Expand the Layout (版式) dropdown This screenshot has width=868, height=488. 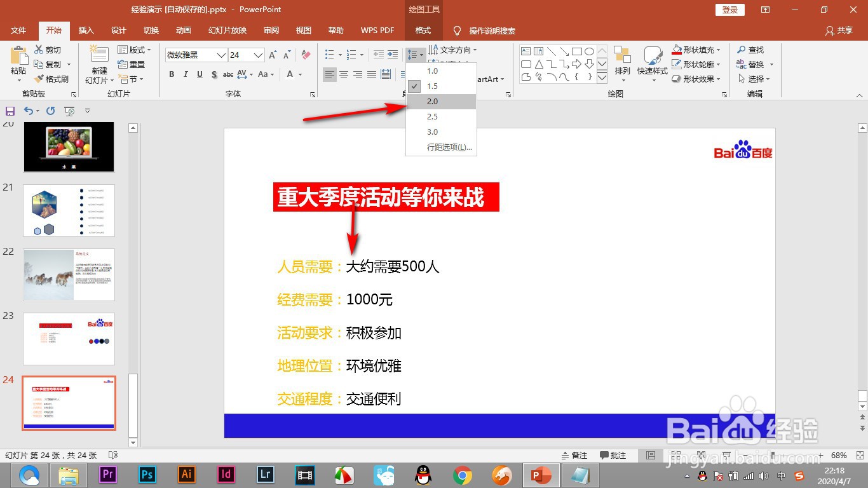pyautogui.click(x=135, y=50)
